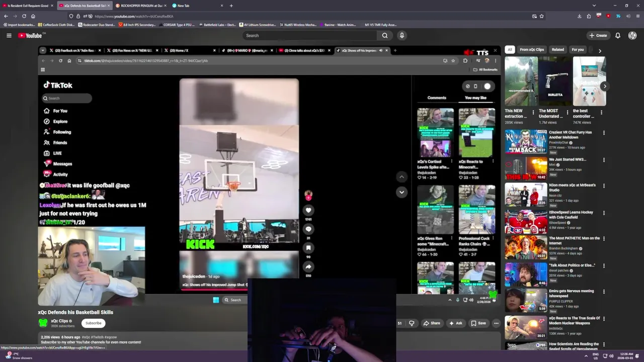Close the New Tab browser tab
Viewport: 644px width, 362px height.
[x=222, y=6]
